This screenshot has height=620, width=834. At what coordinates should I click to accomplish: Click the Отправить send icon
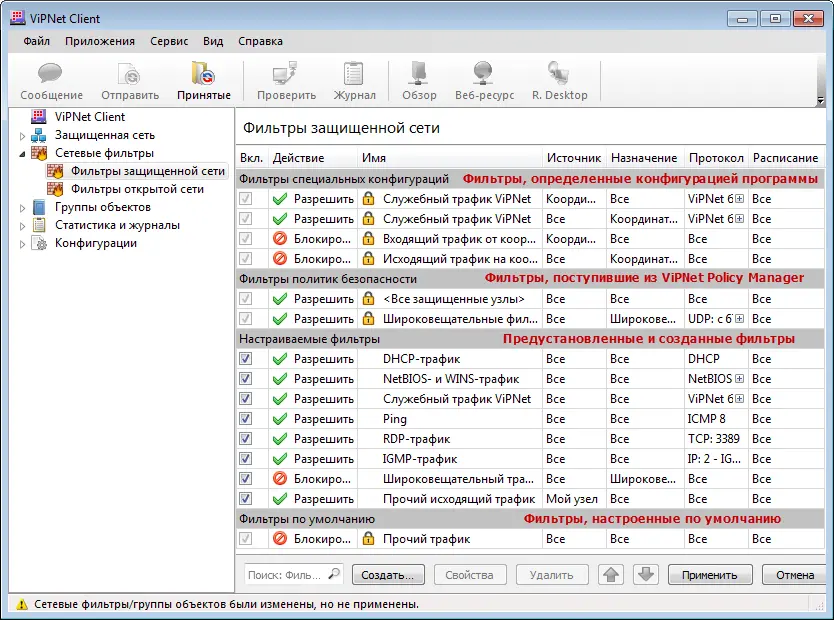click(x=128, y=78)
